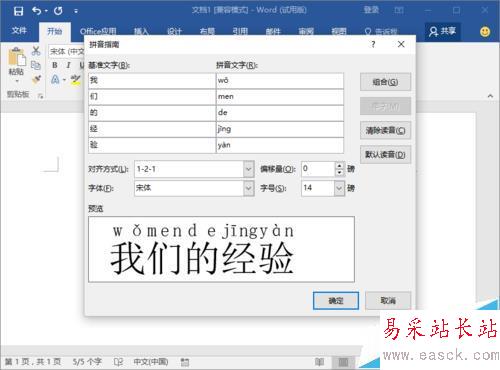Click the OK (确定) button
Image resolution: width=500 pixels, height=370 pixels.
[336, 301]
